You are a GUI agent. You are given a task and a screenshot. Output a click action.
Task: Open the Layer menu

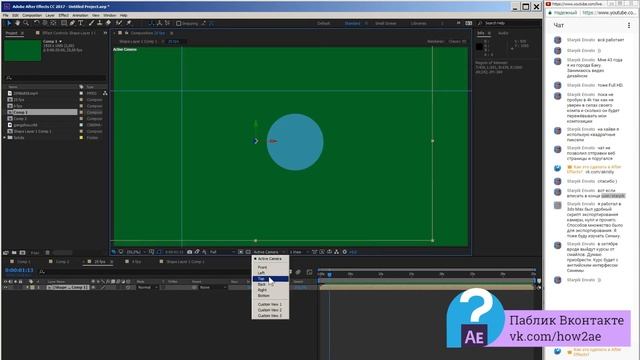pos(50,15)
